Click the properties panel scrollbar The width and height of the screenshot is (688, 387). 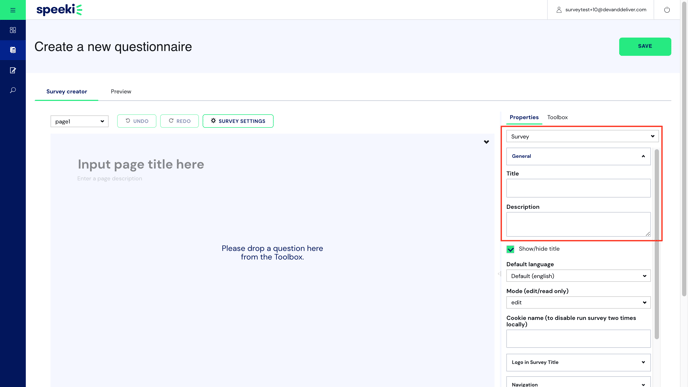[x=656, y=244]
